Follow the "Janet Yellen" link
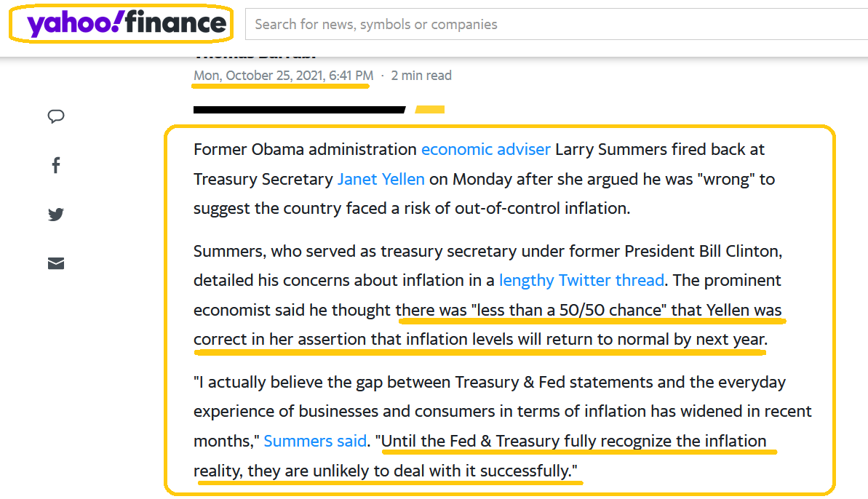868x499 pixels. (x=381, y=178)
